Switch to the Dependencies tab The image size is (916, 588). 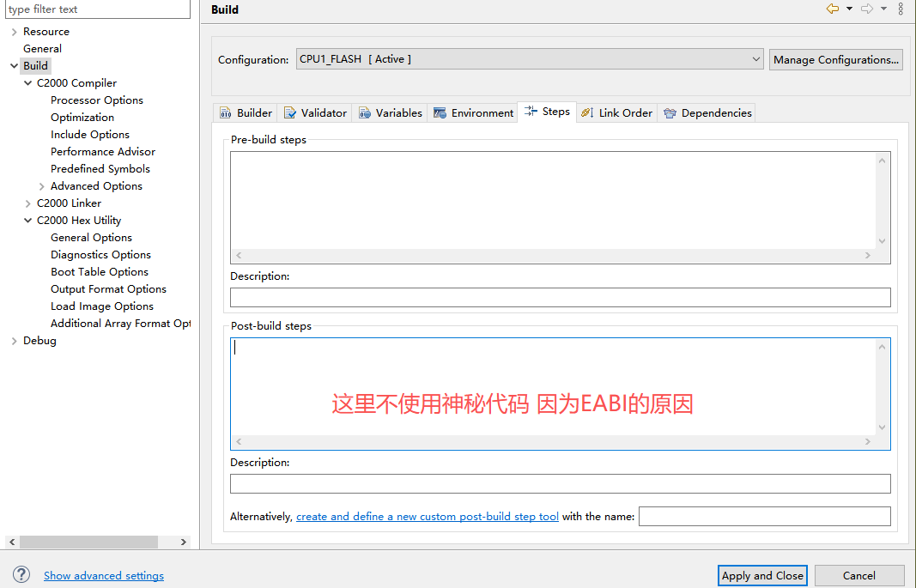707,112
